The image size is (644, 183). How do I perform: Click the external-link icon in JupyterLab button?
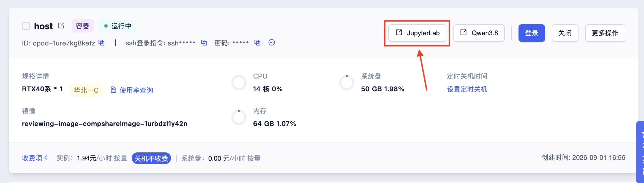coord(399,33)
